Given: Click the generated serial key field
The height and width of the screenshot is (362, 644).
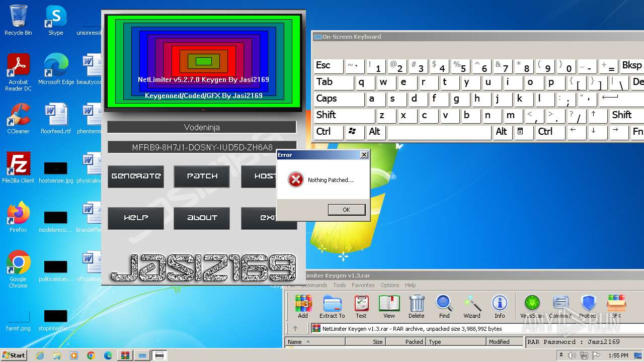Looking at the screenshot, I should [202, 147].
